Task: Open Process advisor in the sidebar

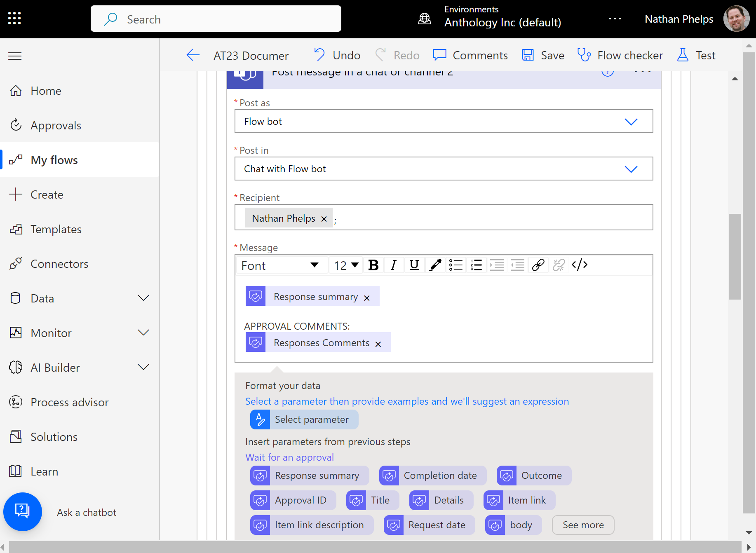Action: (x=80, y=402)
